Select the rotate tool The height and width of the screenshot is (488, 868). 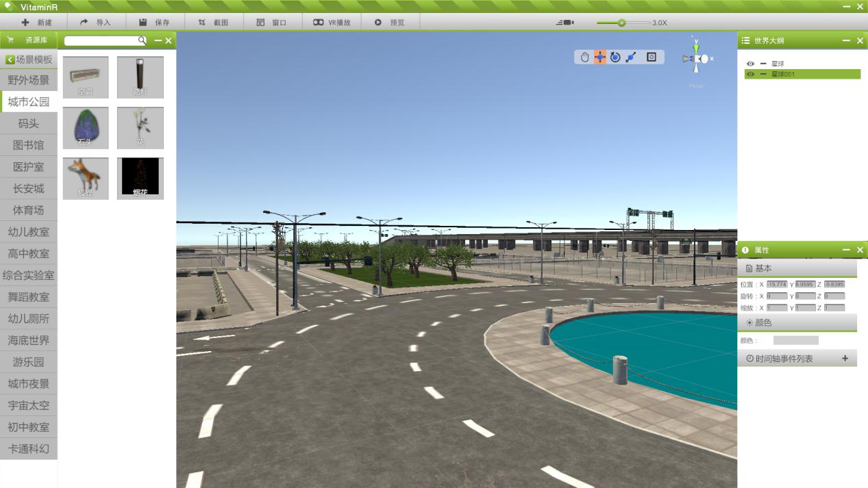(x=615, y=57)
